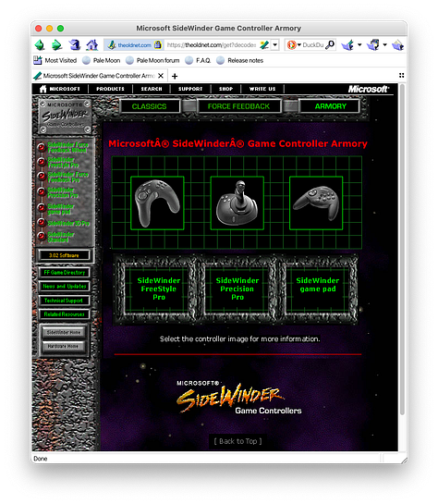Click the reload page toolbar icon
Viewport: 438px width, 504px height.
click(x=75, y=45)
